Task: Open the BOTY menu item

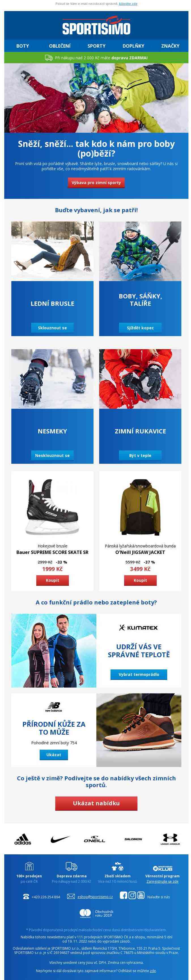Action: pyautogui.click(x=23, y=46)
